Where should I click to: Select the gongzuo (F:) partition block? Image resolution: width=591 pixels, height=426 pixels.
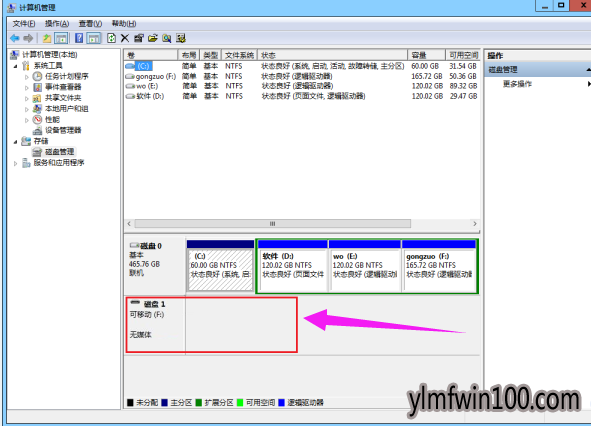point(439,266)
